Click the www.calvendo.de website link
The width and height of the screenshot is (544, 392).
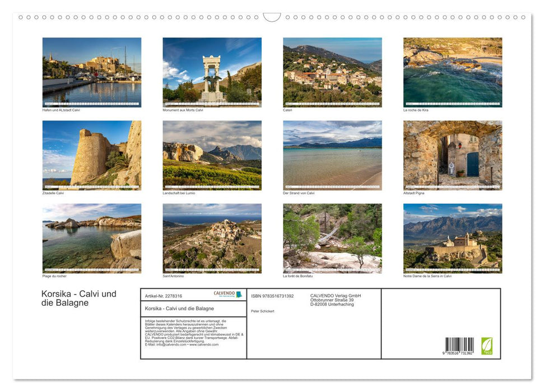coord(204,346)
